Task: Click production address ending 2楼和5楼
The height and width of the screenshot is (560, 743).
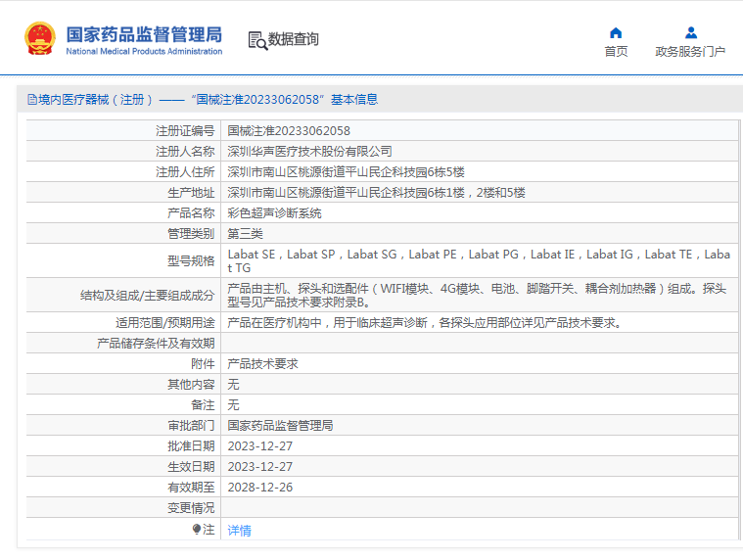Action: coord(376,192)
